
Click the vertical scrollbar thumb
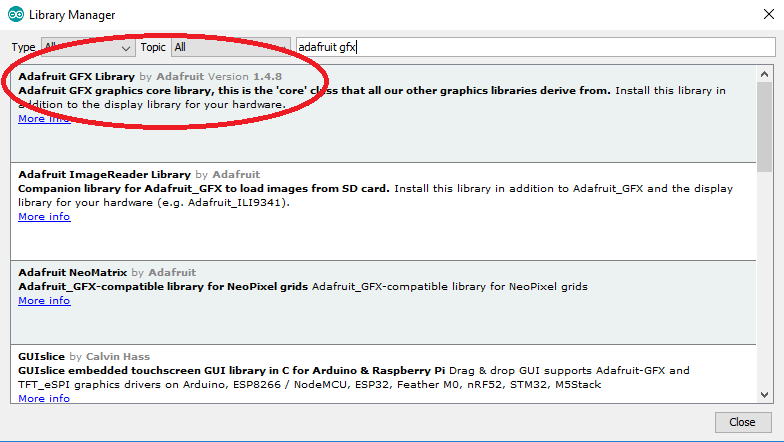(764, 127)
